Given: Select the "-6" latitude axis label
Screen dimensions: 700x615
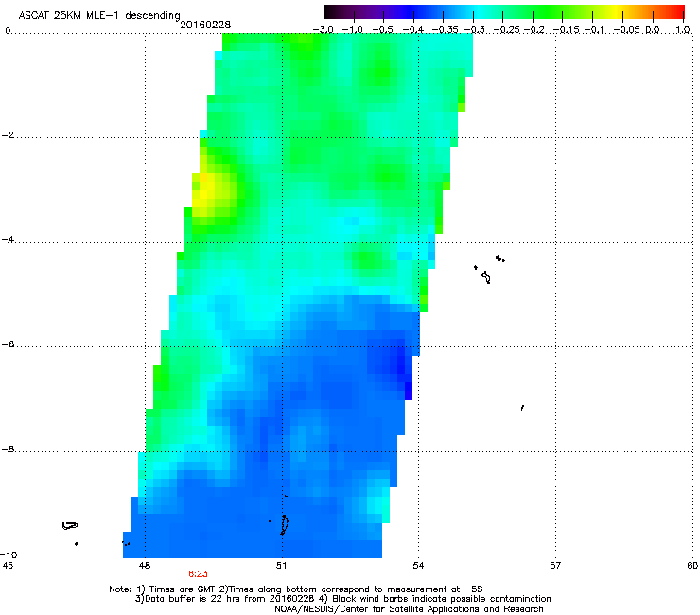Looking at the screenshot, I should 8,344.
